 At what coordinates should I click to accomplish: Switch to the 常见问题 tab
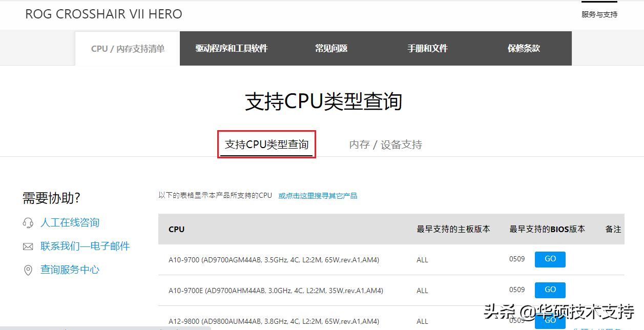coord(331,49)
